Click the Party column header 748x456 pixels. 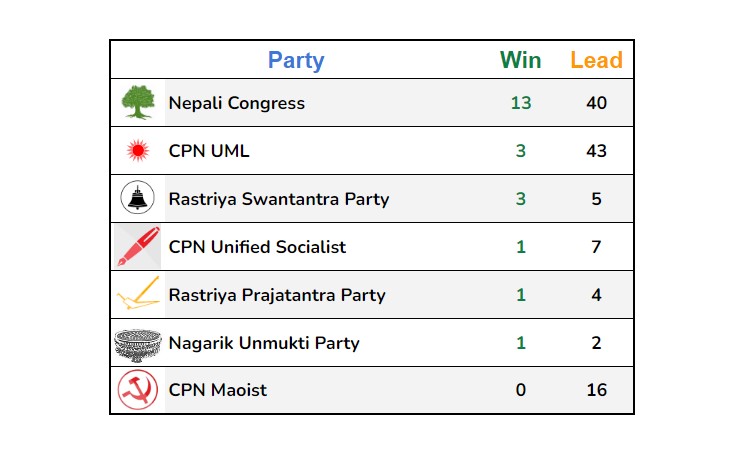click(x=296, y=61)
